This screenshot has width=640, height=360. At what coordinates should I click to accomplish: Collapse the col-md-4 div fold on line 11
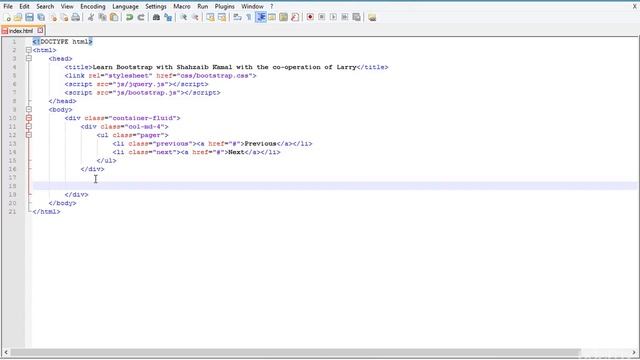29,127
